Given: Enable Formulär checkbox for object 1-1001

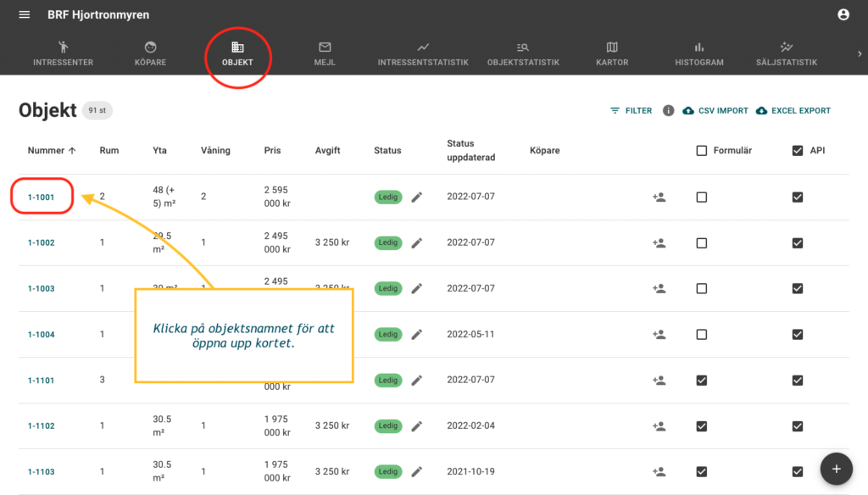Looking at the screenshot, I should 701,197.
